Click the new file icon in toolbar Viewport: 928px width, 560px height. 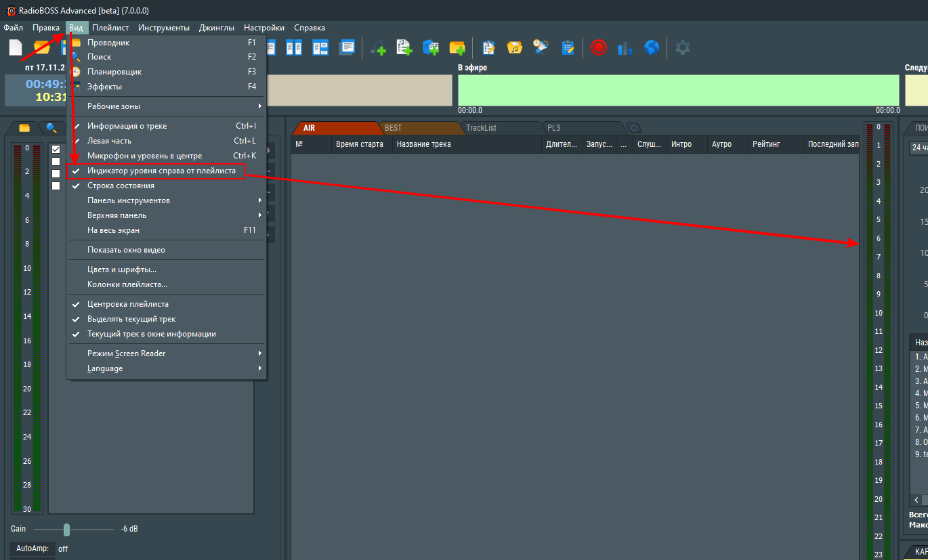click(15, 47)
